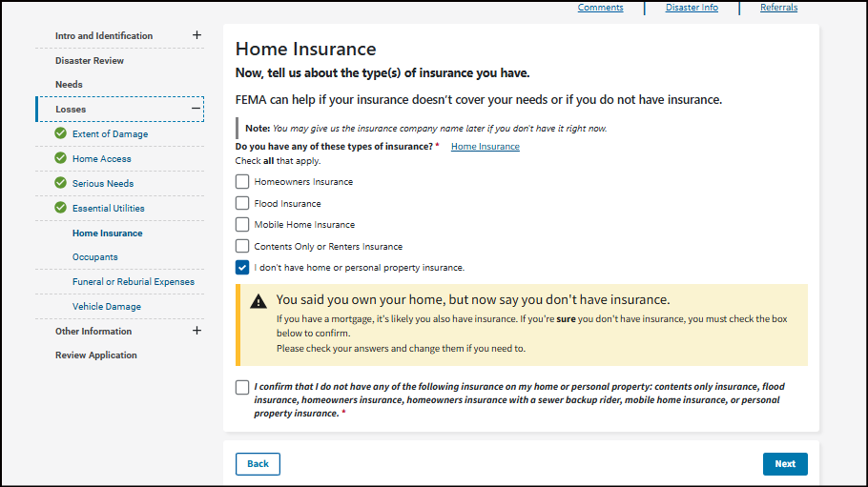The height and width of the screenshot is (487, 868).
Task: Collapse the Losses section
Action: point(196,109)
